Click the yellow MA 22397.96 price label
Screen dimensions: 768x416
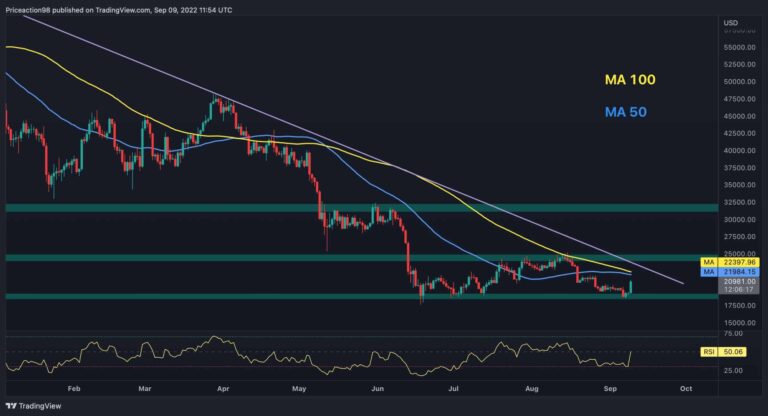(730, 263)
